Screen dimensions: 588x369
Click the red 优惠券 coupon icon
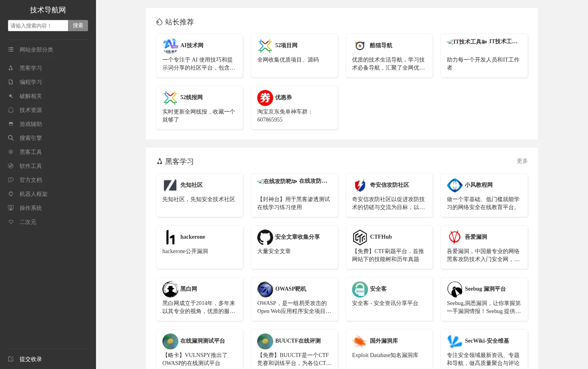point(265,98)
